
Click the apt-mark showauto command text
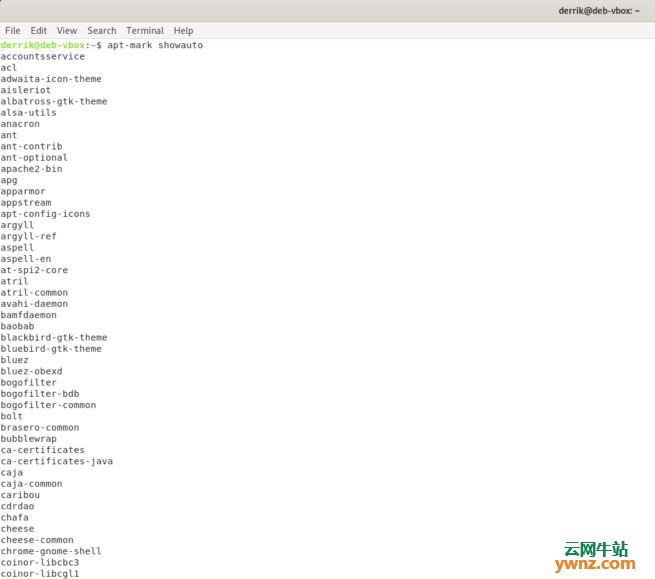pos(155,45)
